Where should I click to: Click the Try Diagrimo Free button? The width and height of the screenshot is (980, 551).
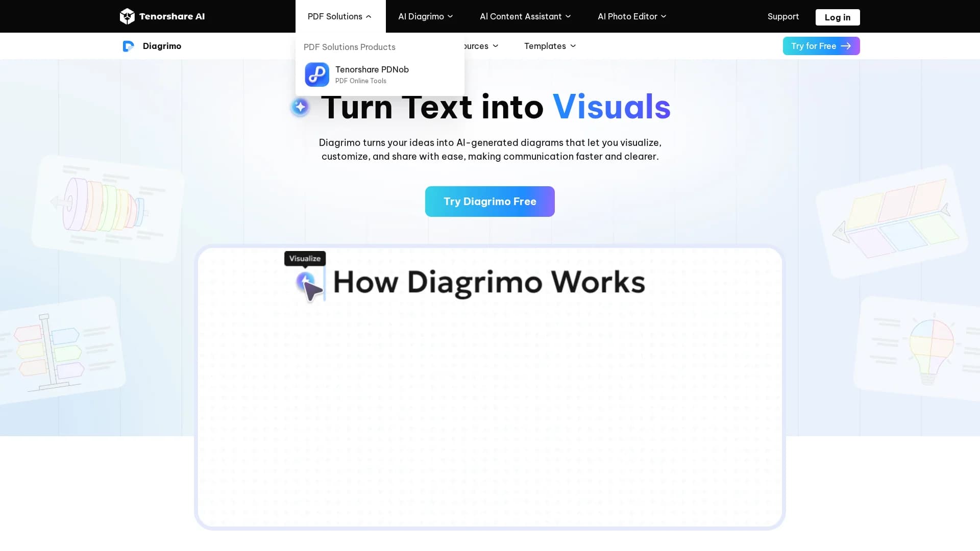coord(490,202)
